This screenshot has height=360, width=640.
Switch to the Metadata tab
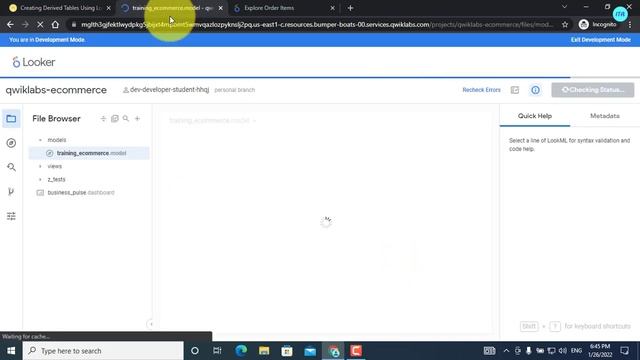(x=605, y=116)
